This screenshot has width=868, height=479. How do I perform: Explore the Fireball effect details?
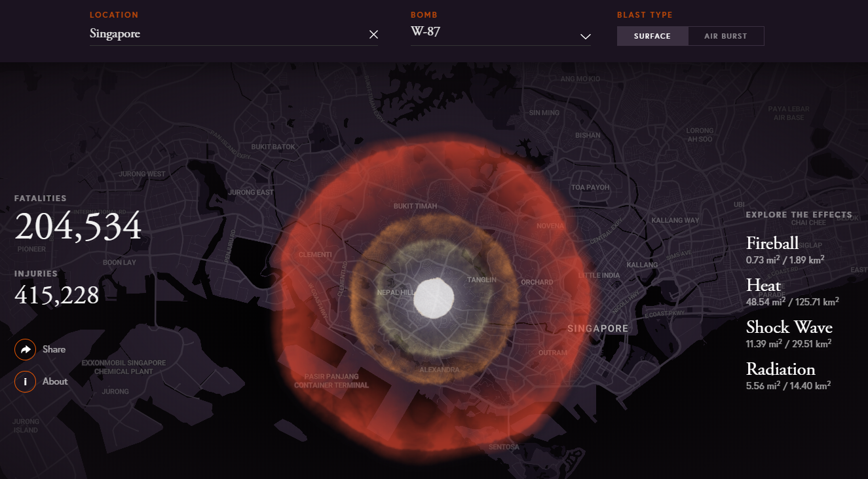click(x=772, y=243)
